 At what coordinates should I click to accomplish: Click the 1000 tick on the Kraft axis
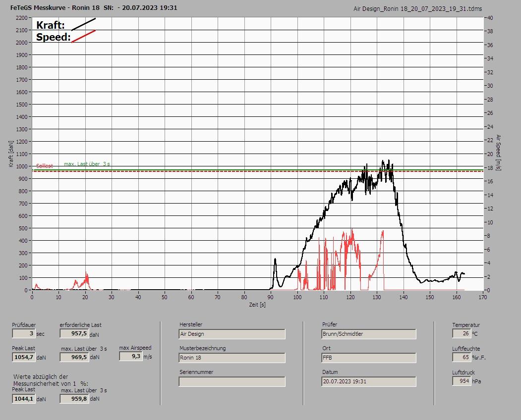coord(22,166)
